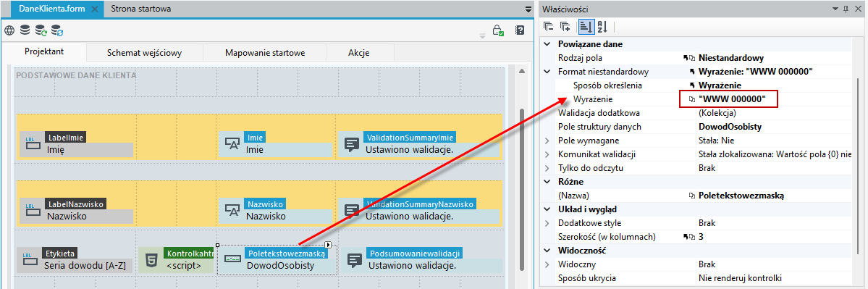Expand the Tylko do odczytu property
The height and width of the screenshot is (289, 868).
547,168
